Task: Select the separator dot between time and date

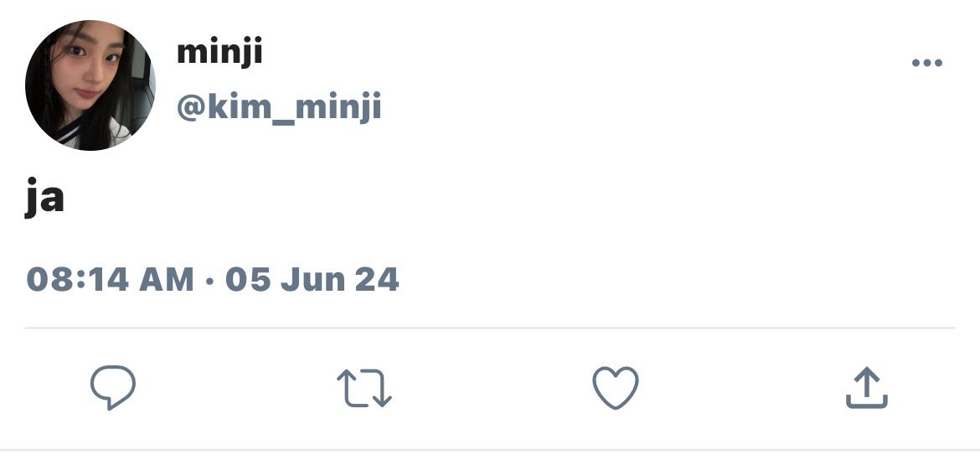Action: [209, 281]
